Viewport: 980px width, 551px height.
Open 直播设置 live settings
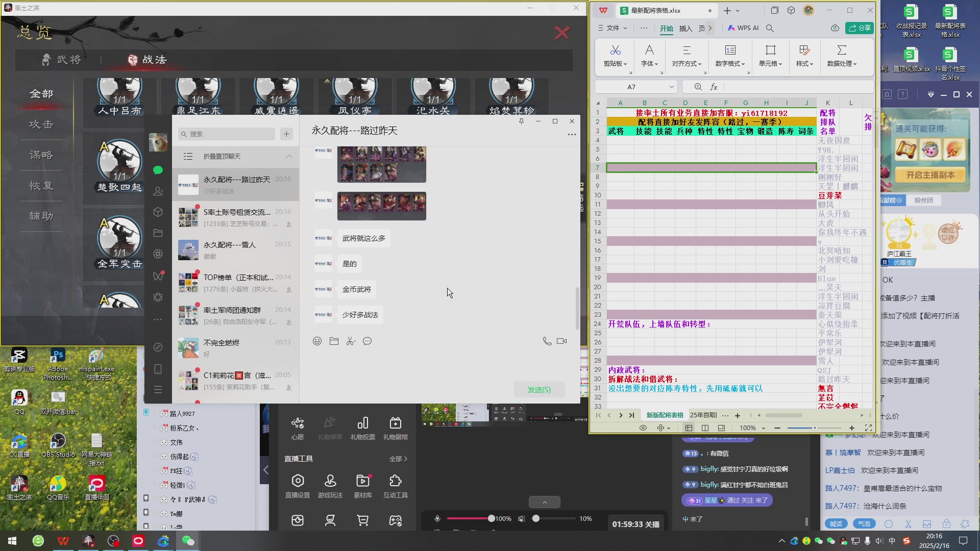tap(298, 486)
